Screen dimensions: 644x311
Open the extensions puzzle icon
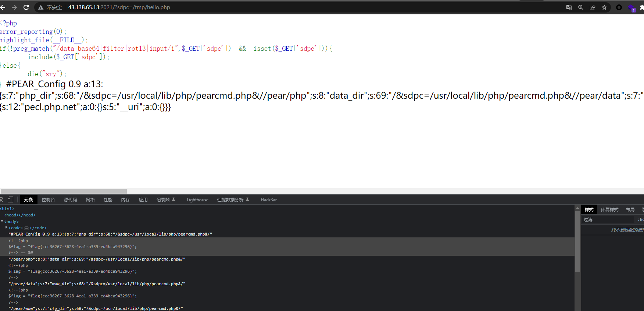click(642, 7)
